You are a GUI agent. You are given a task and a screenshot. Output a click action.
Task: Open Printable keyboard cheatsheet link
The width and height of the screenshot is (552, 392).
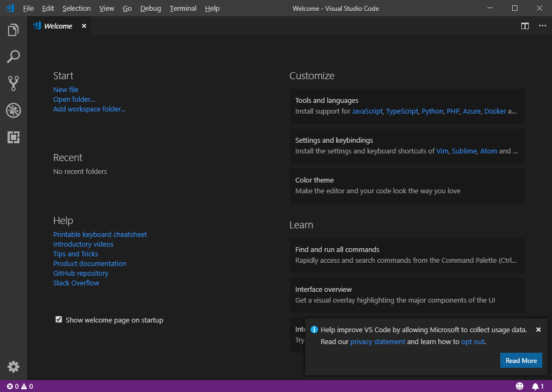pyautogui.click(x=100, y=234)
